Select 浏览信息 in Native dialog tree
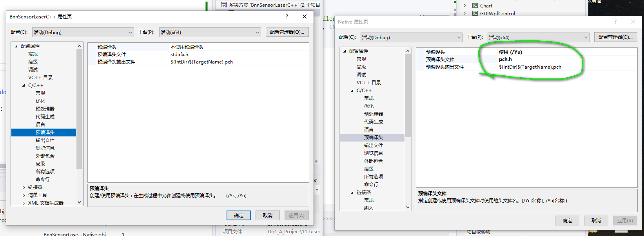Viewport: 644px width, 236px height. coord(374,153)
